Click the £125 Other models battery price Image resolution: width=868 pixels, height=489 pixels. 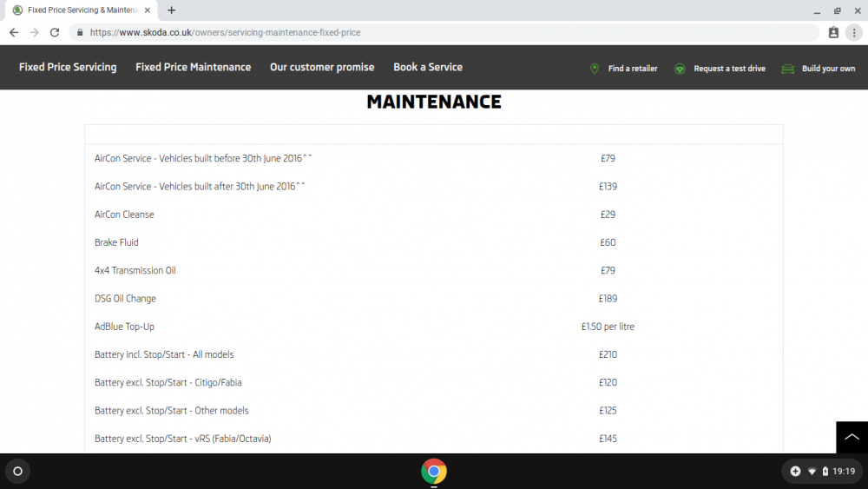click(x=608, y=410)
